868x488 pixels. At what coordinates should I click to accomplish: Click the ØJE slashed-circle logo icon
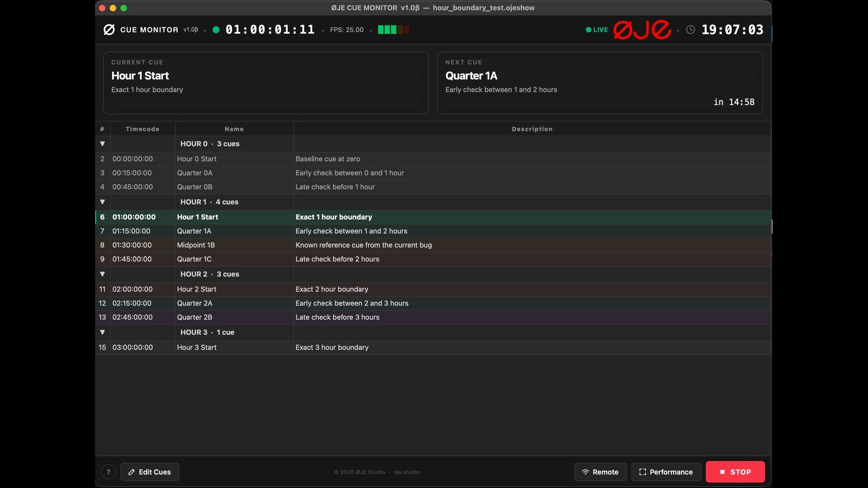(x=109, y=30)
